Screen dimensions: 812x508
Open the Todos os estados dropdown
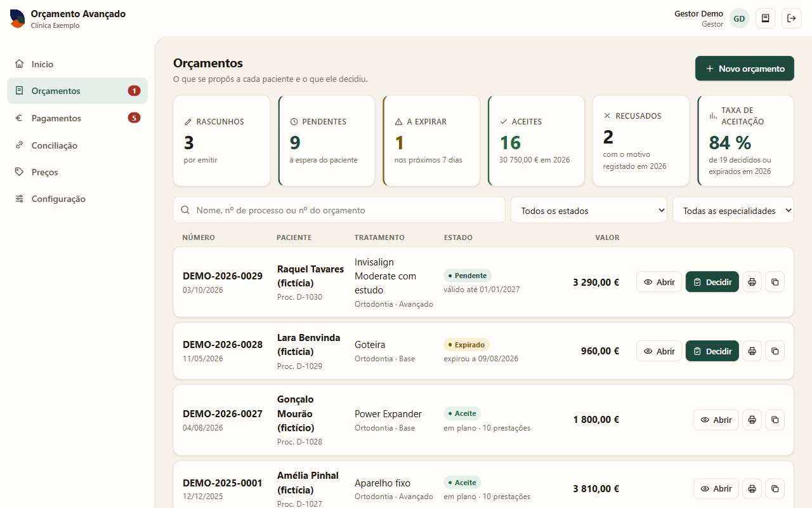coord(589,210)
